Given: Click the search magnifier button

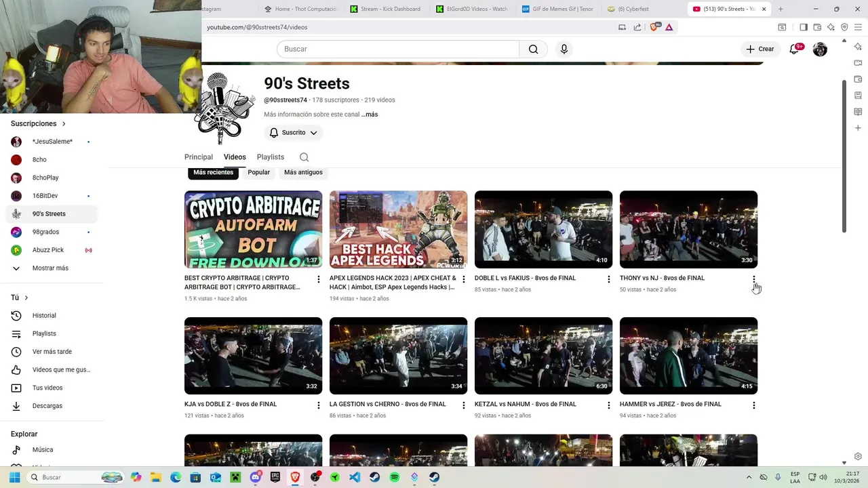Looking at the screenshot, I should click(x=533, y=49).
